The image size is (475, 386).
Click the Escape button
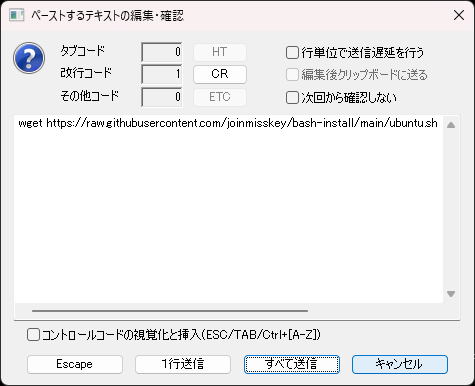coord(75,364)
